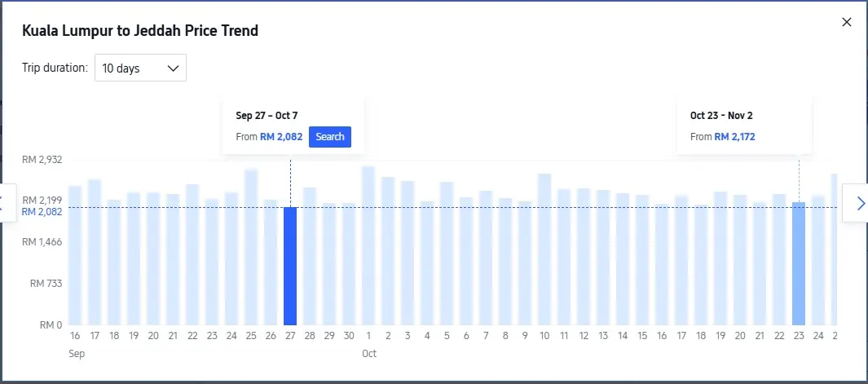This screenshot has height=384, width=868.
Task: Select the Oct 20 price bar
Action: tap(740, 260)
